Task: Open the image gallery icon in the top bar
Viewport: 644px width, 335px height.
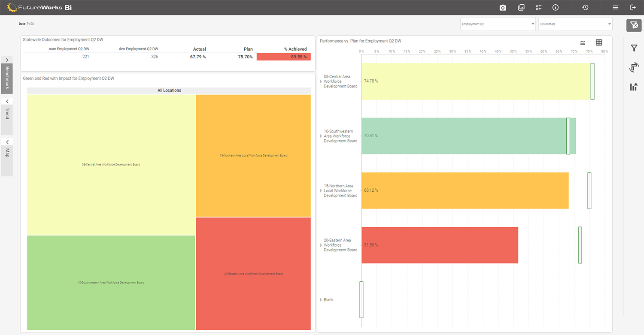Action: (x=521, y=7)
